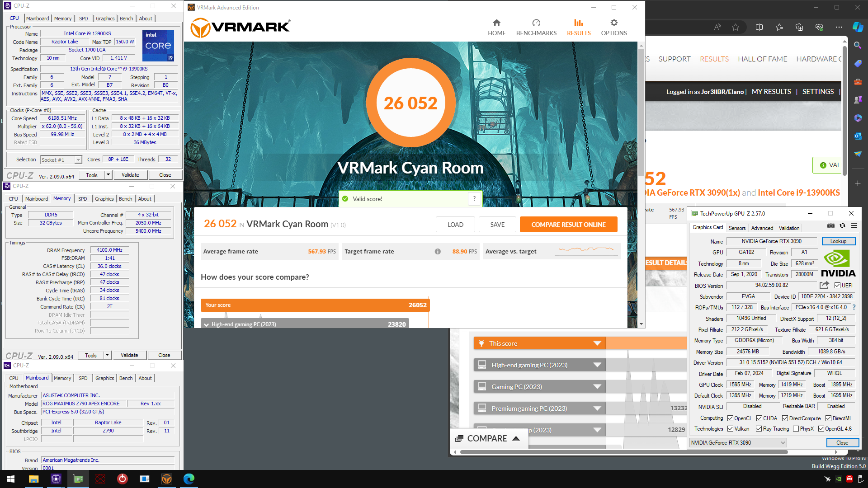868x488 pixels.
Task: Click GPU-Z screenshot camera icon
Action: (x=831, y=225)
